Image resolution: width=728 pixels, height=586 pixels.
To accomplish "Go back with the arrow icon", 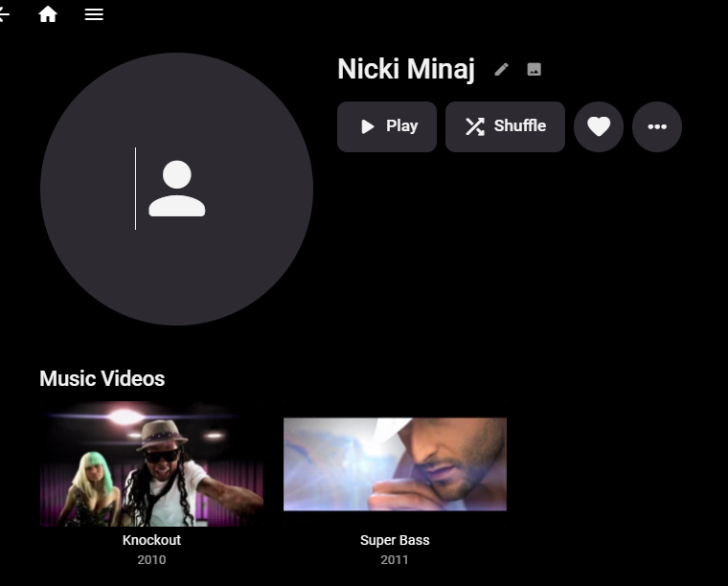I will (4, 14).
